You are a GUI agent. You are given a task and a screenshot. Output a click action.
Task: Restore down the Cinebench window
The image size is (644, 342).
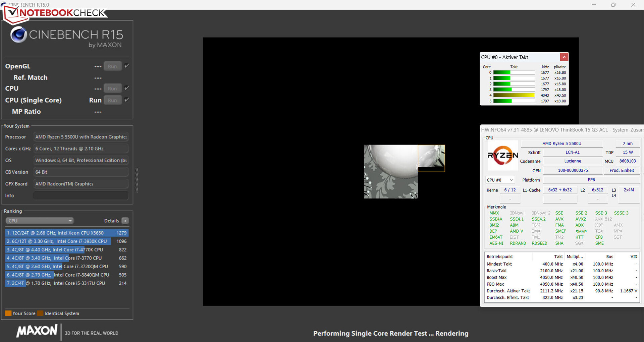coord(613,5)
